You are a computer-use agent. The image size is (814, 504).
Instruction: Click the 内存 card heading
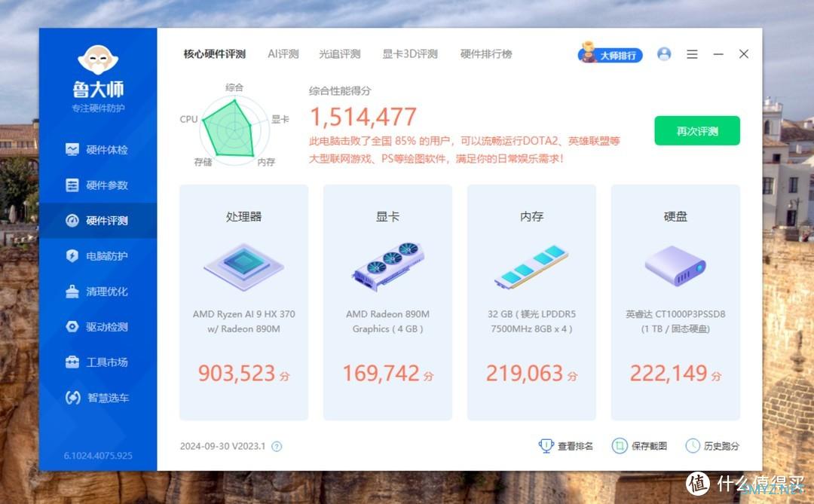[x=531, y=216]
